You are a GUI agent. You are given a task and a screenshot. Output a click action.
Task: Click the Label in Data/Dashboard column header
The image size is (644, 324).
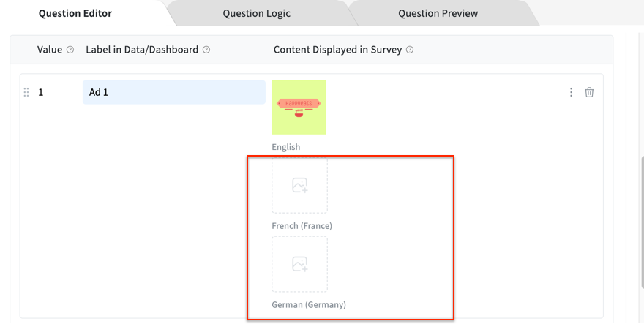pyautogui.click(x=142, y=50)
